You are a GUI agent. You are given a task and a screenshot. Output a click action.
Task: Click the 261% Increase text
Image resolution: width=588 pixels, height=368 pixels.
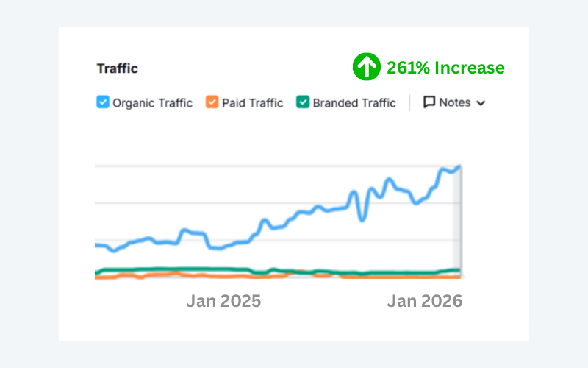445,68
